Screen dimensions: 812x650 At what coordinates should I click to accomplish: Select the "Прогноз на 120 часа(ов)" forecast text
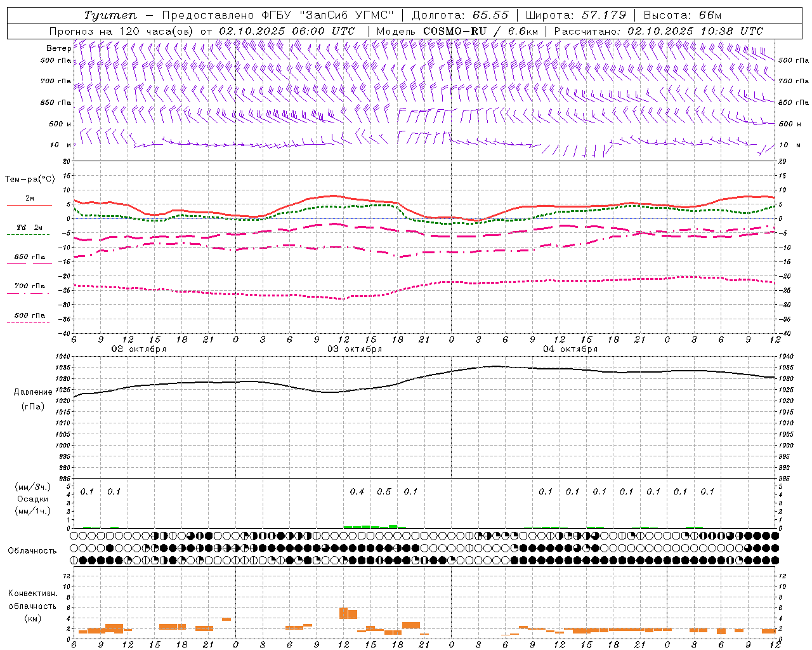click(122, 31)
